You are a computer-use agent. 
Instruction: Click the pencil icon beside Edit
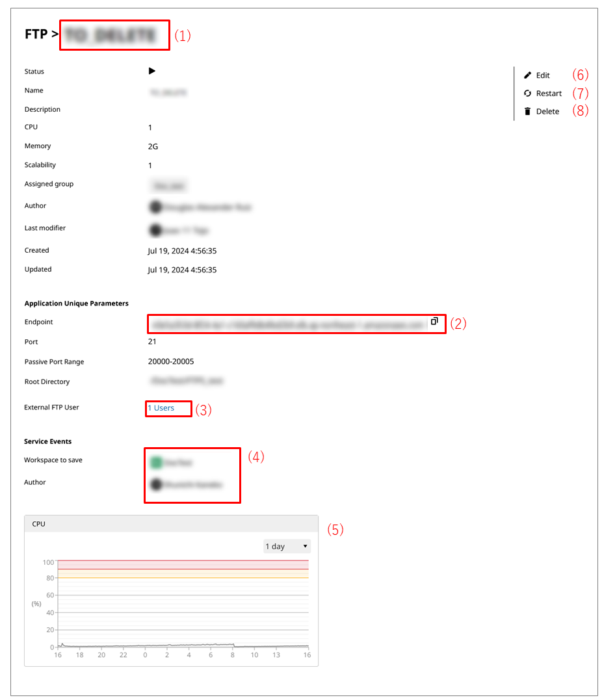[x=528, y=75]
